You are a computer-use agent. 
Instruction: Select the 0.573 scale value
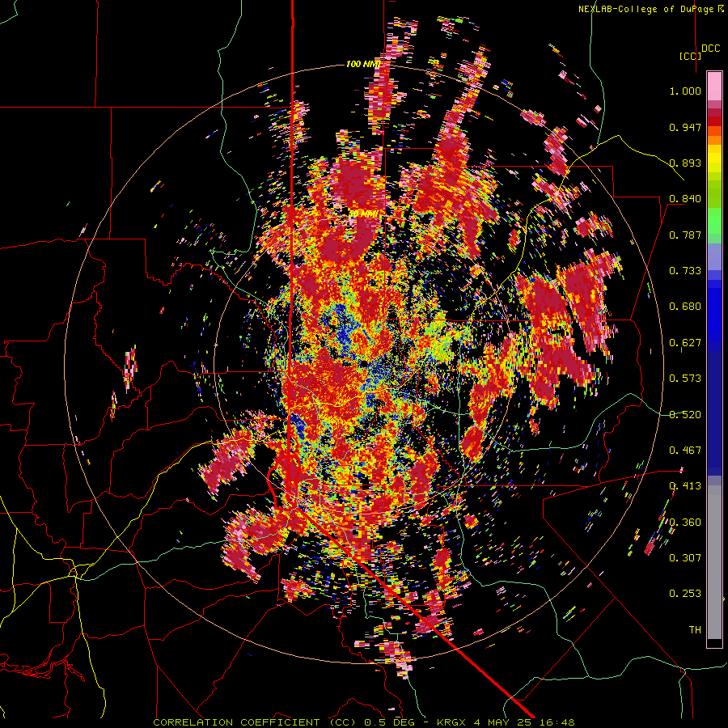[685, 379]
